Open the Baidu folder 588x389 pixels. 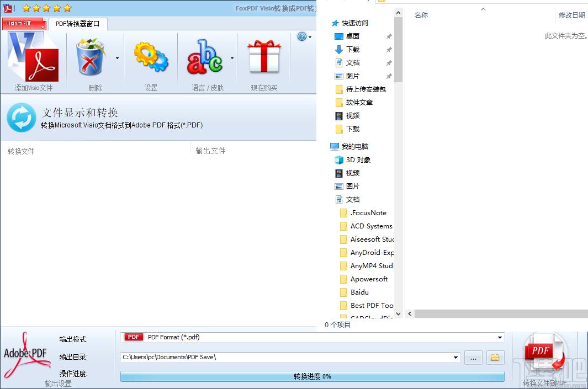pyautogui.click(x=354, y=292)
